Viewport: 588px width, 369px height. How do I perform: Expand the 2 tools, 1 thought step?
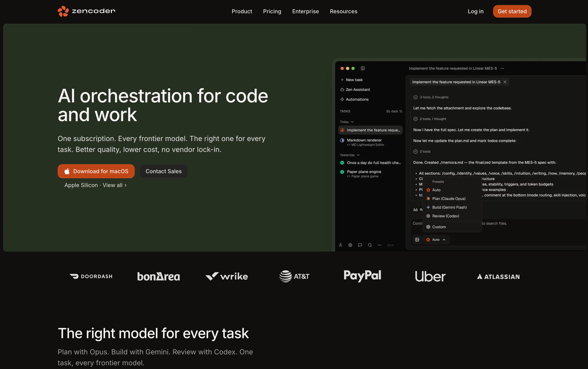[430, 119]
